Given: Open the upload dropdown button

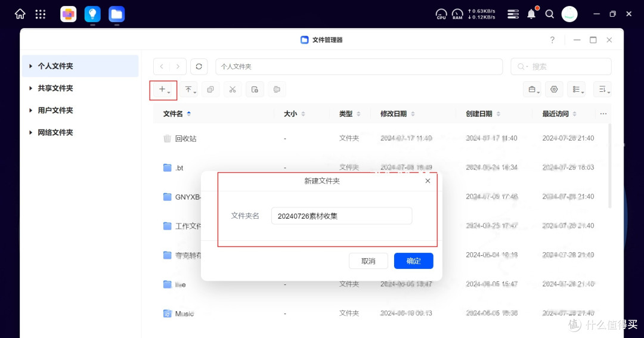Looking at the screenshot, I should (x=188, y=89).
